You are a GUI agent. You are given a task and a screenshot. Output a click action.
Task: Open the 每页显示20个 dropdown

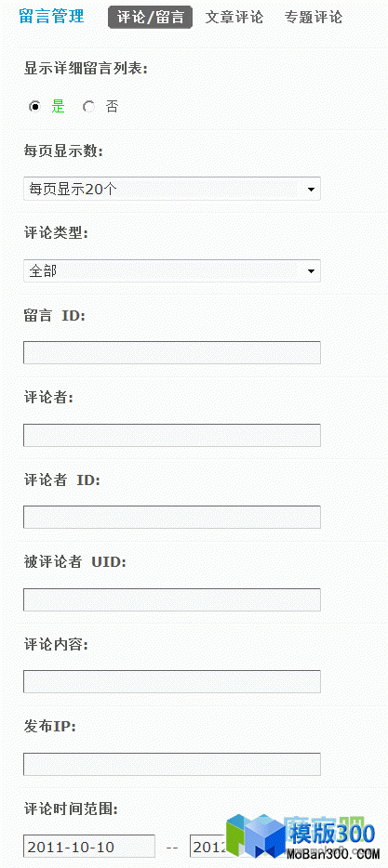(172, 190)
